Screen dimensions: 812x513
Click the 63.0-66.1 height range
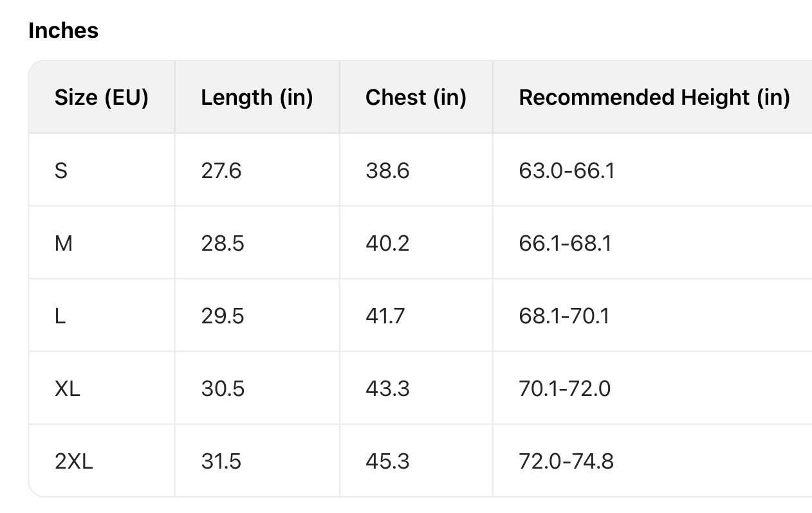point(566,171)
